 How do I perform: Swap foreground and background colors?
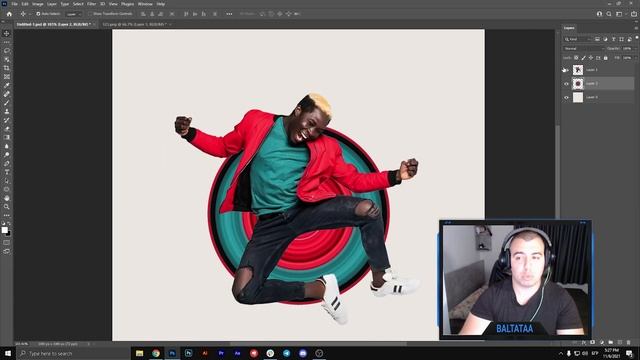click(x=9, y=223)
